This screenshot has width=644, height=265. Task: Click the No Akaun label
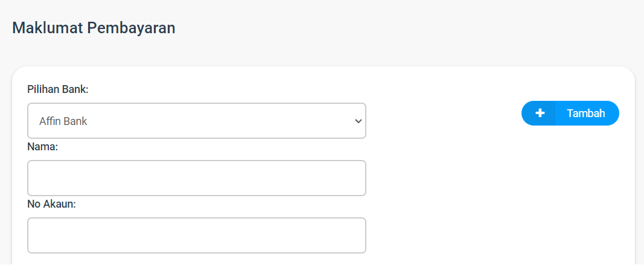52,204
